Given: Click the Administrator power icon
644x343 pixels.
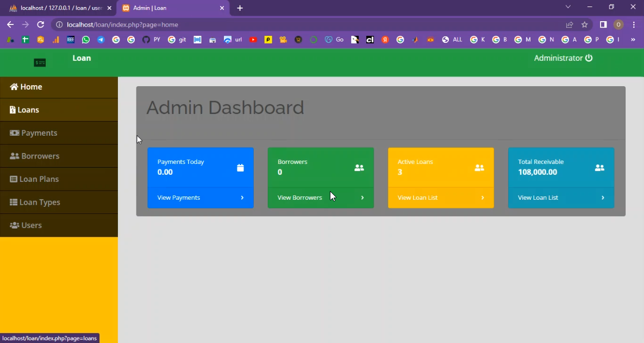Looking at the screenshot, I should click(589, 58).
